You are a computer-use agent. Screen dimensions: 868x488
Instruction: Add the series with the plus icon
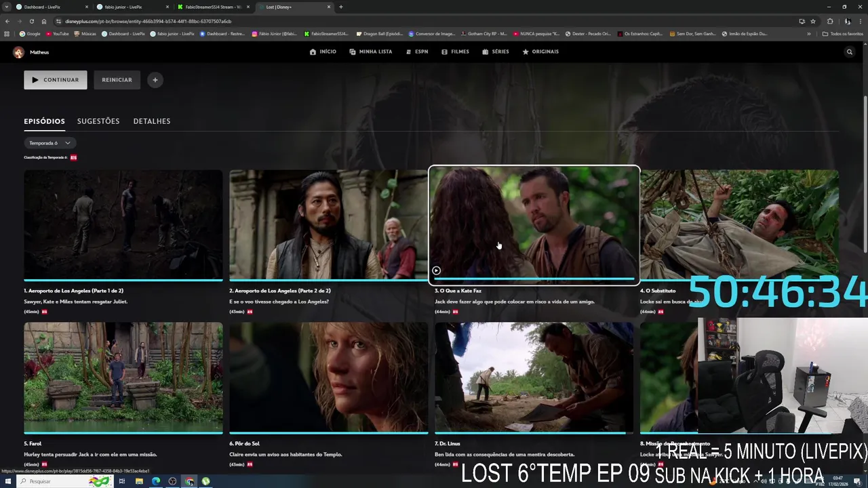pos(155,80)
